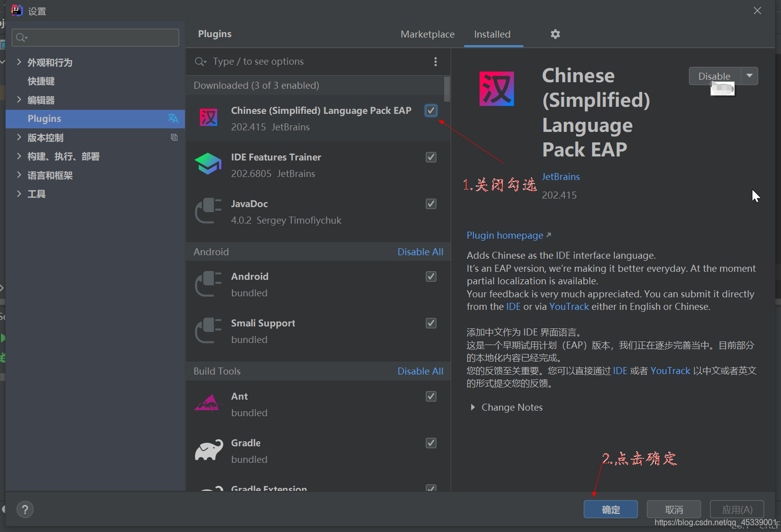This screenshot has height=532, width=781.
Task: Click the Chinese Language Pack plugin icon in list
Action: [209, 118]
